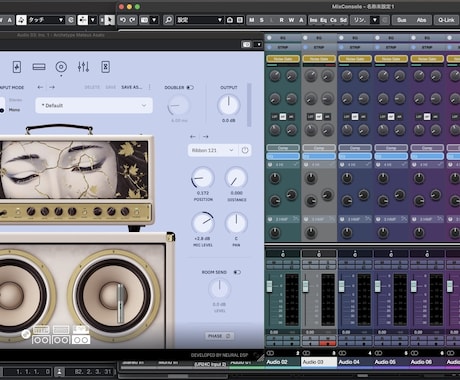Open the EQ faders section icon
Viewport: 460px width, 380px height.
pos(83,67)
